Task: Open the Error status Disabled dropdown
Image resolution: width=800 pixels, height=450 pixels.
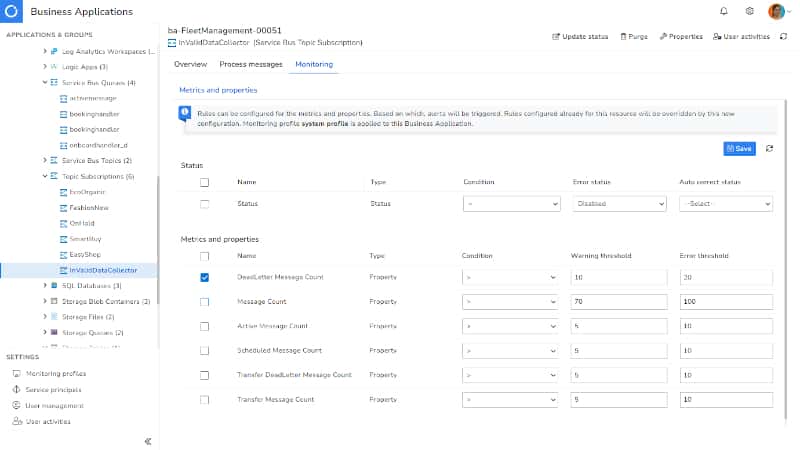Action: click(619, 204)
